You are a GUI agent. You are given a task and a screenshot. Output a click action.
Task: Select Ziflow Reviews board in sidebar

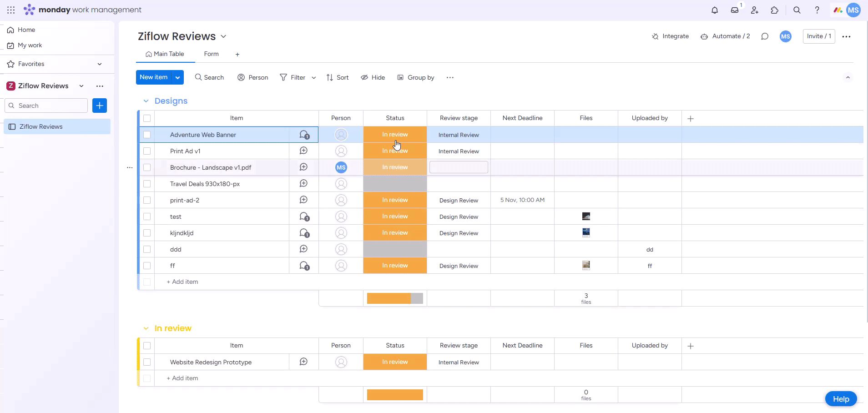pyautogui.click(x=57, y=126)
